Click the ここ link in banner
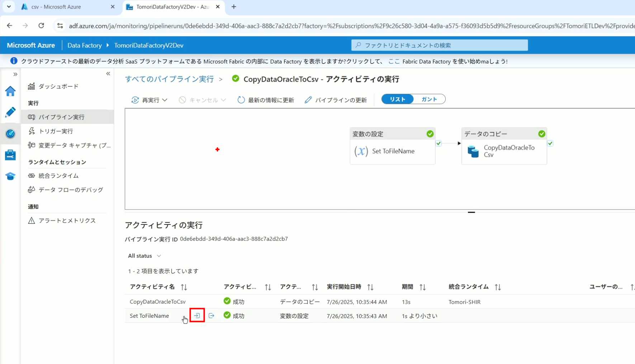The height and width of the screenshot is (364, 635). click(394, 61)
